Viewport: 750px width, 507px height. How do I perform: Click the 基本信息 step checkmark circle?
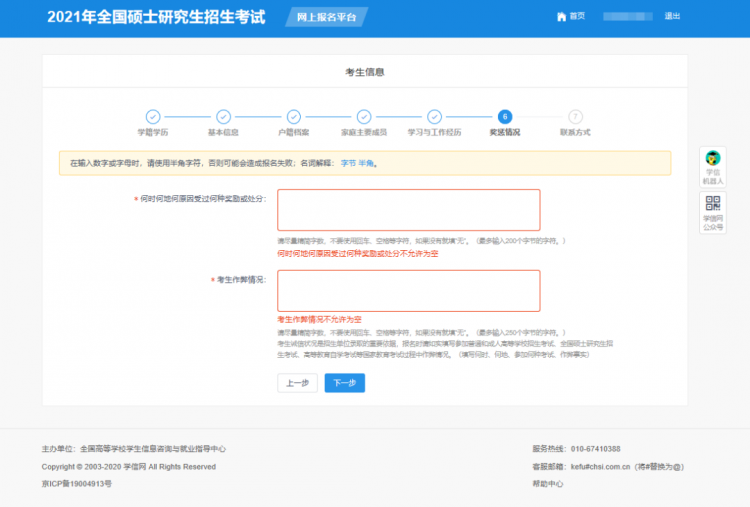pyautogui.click(x=223, y=117)
